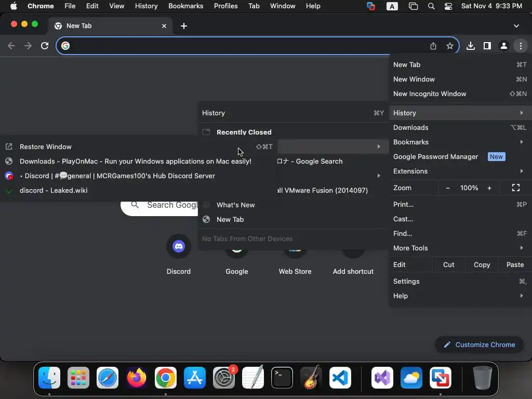Reopen Downloads - PlayOnMac closed tab
532x399 pixels.
[138, 162]
